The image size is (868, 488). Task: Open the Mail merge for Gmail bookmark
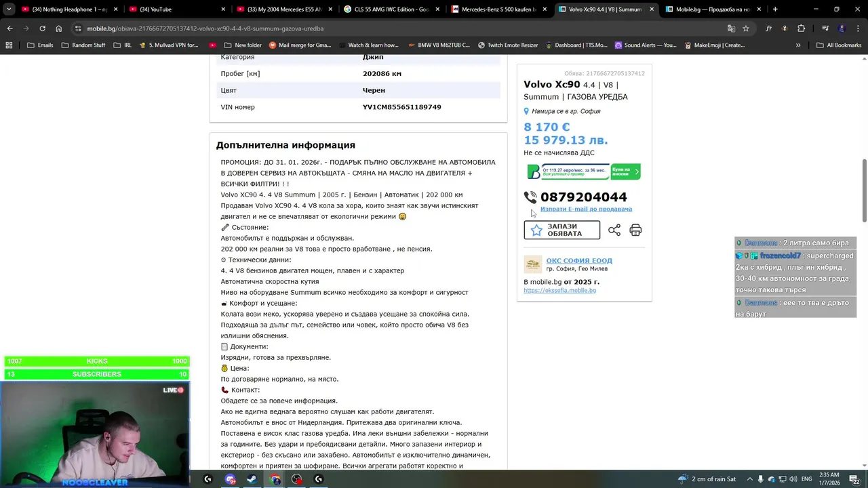pos(300,45)
